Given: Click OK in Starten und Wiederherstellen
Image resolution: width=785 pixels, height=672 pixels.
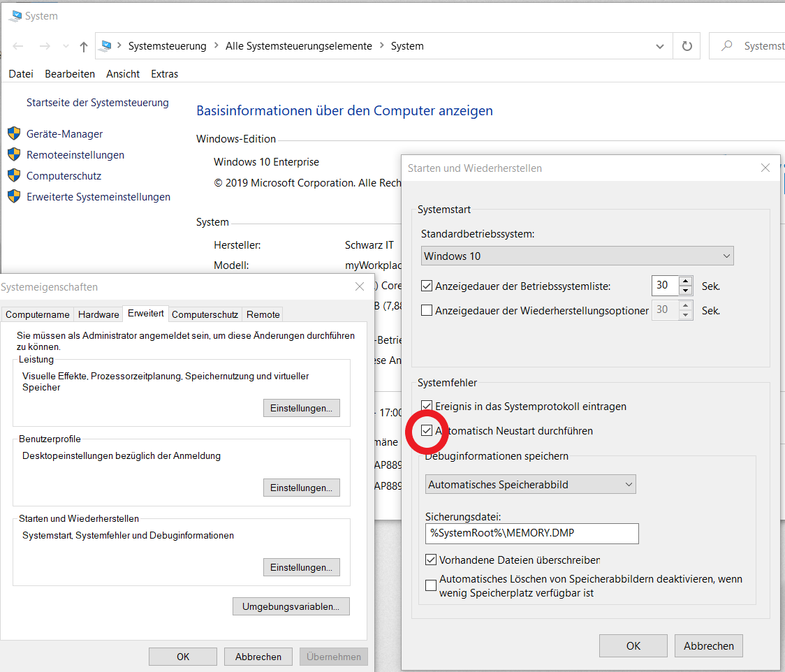Looking at the screenshot, I should [x=633, y=646].
